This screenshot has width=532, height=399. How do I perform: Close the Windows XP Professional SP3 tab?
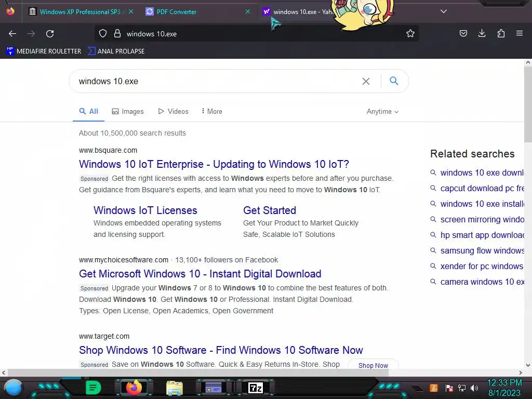pos(131,11)
